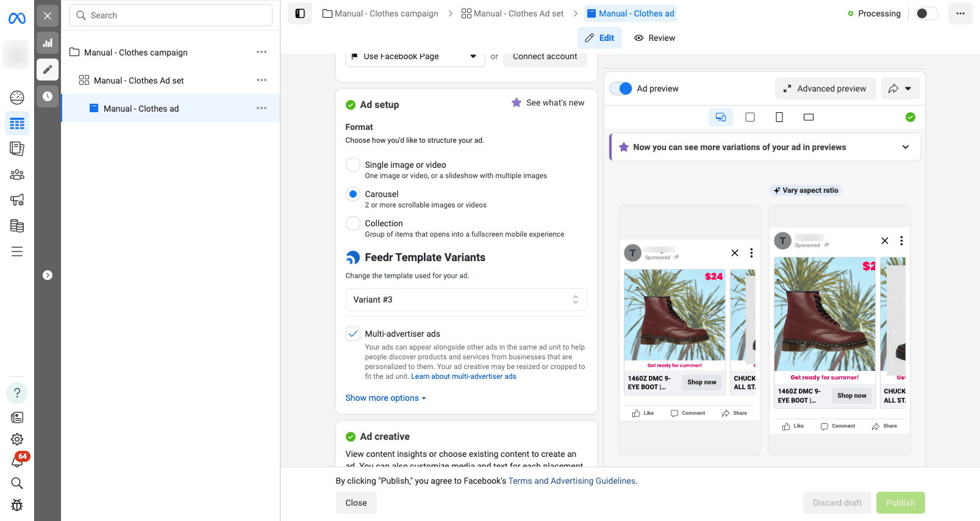The image size is (980, 521).
Task: Click the Search input field
Action: pos(171,15)
